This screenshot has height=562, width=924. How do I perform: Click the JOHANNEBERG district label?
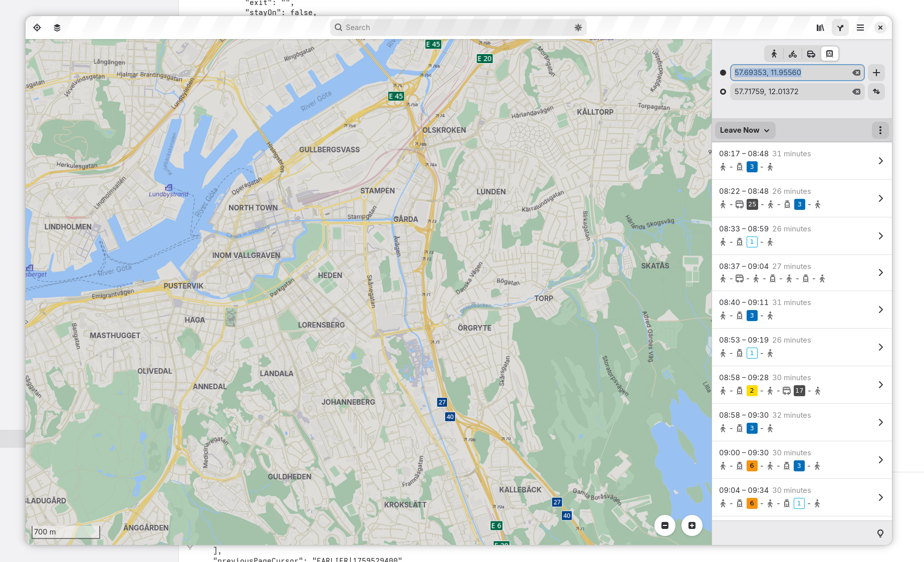[348, 402]
